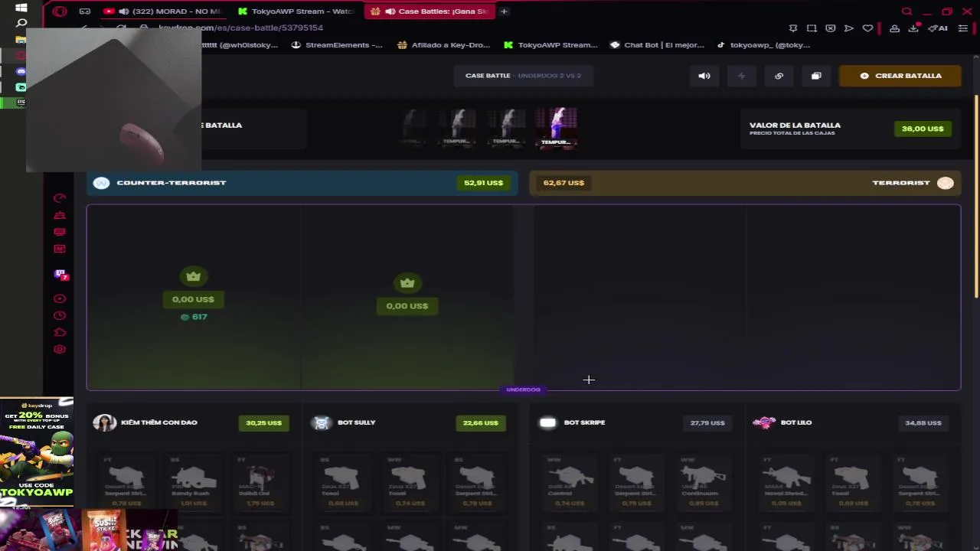Switch to MORAD - NO MI YouTube tab
980x551 pixels.
162,11
